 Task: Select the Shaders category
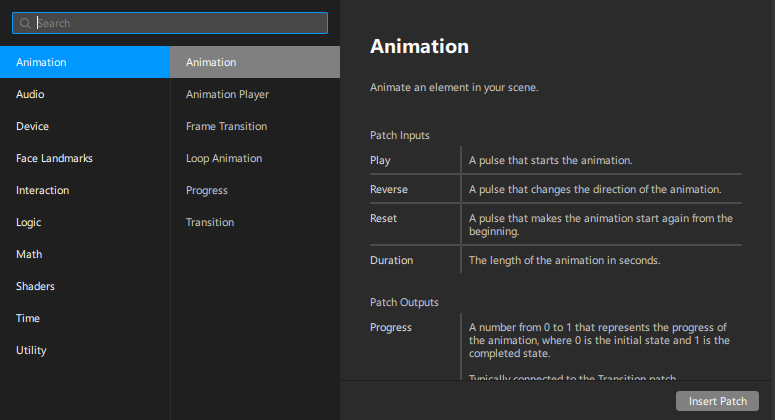(x=84, y=286)
